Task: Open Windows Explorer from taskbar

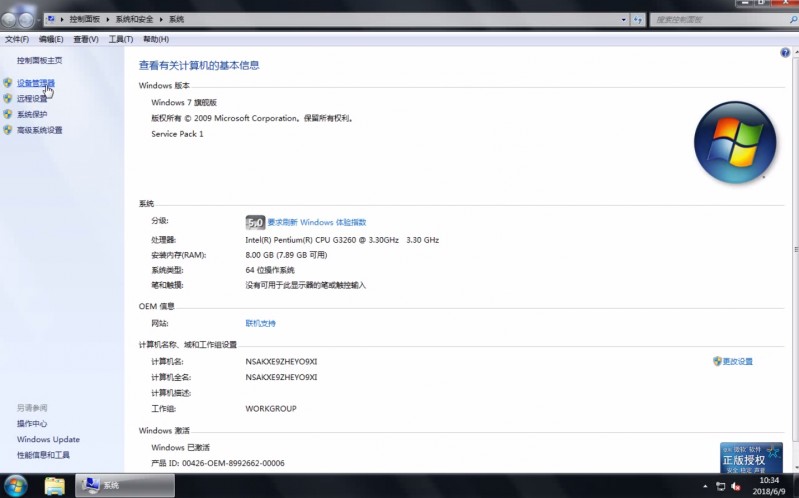Action: coord(55,486)
